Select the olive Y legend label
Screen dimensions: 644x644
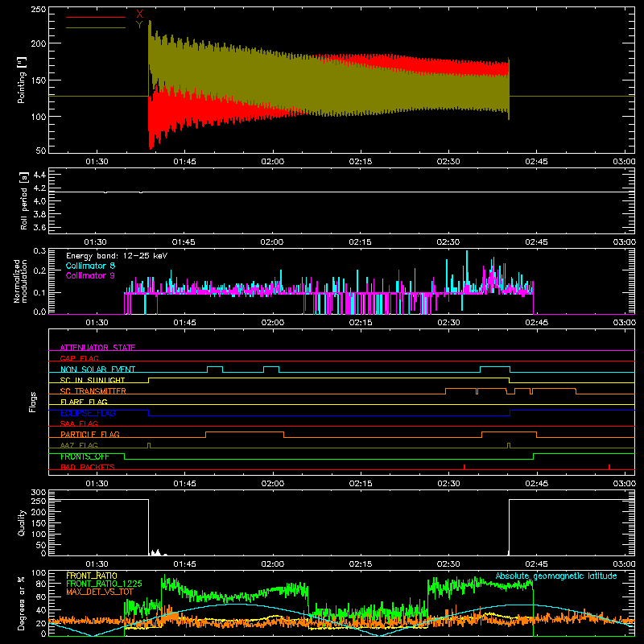click(x=139, y=25)
